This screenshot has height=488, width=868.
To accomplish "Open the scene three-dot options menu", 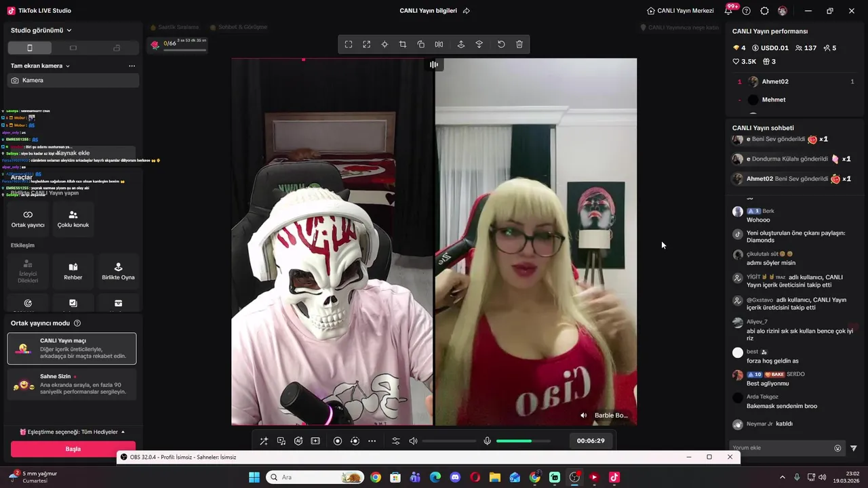I will click(132, 66).
